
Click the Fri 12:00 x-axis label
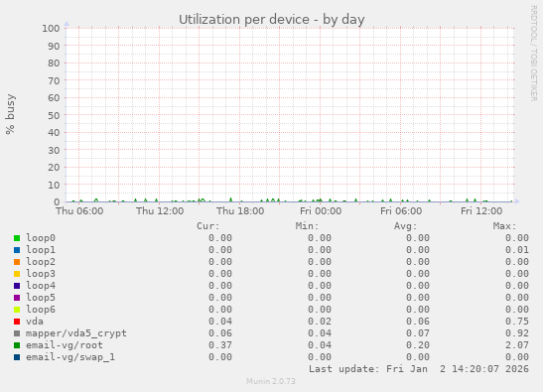pos(481,211)
